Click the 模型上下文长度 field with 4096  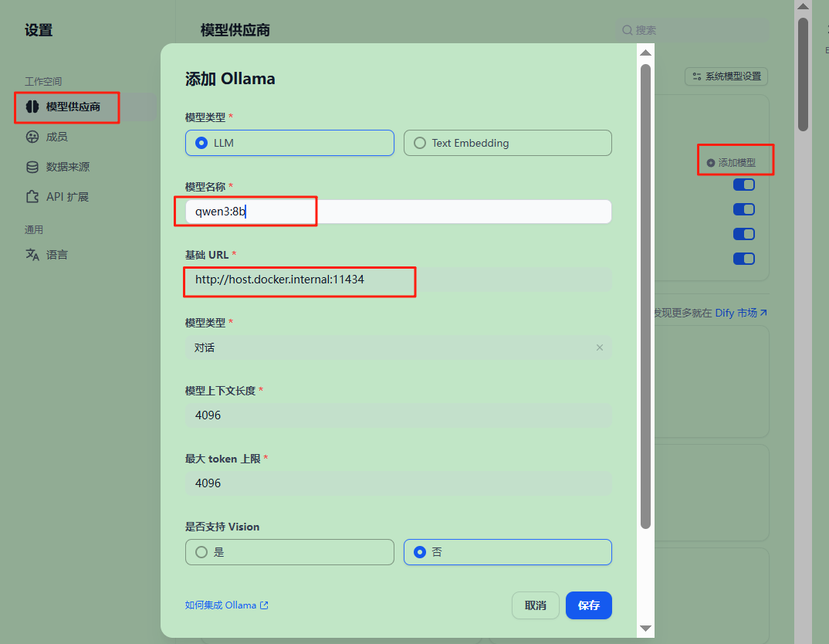coord(398,415)
